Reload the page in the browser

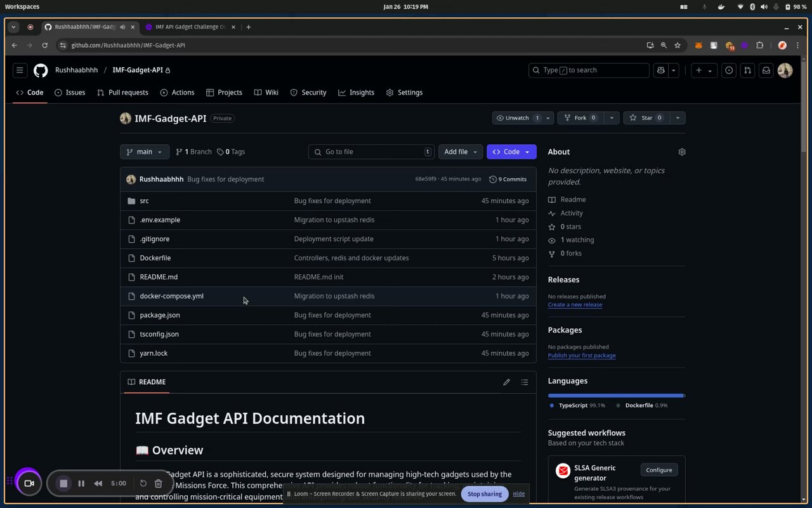coord(44,45)
